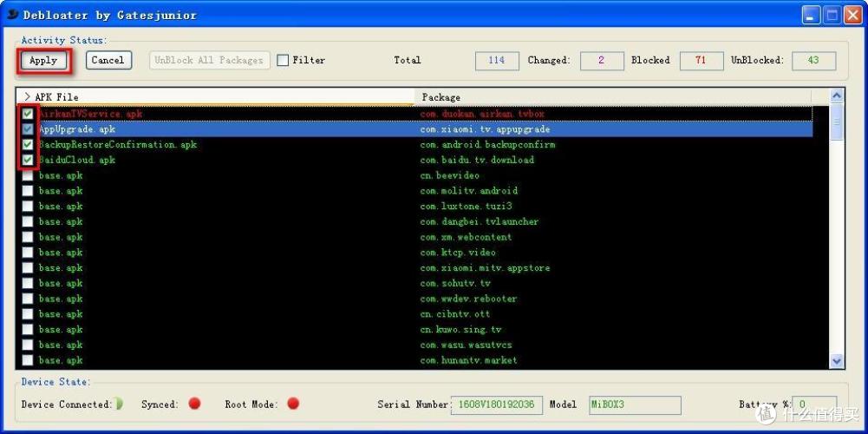Viewport: 868px width, 434px height.
Task: Click the package list scrollbar thumb
Action: pos(837,122)
